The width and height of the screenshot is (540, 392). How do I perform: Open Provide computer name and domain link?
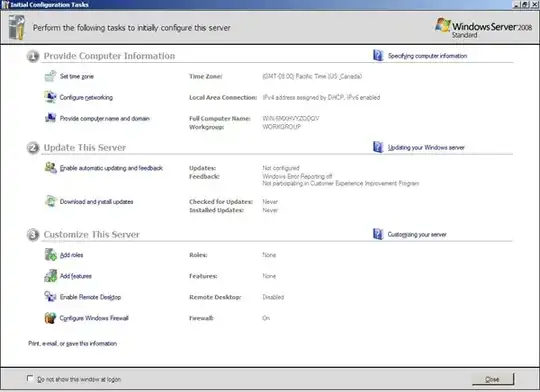(105, 118)
